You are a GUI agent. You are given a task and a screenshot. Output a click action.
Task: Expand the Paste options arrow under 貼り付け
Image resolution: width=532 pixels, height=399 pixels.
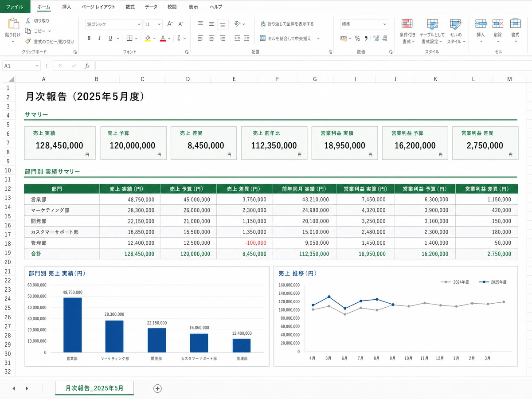click(13, 42)
